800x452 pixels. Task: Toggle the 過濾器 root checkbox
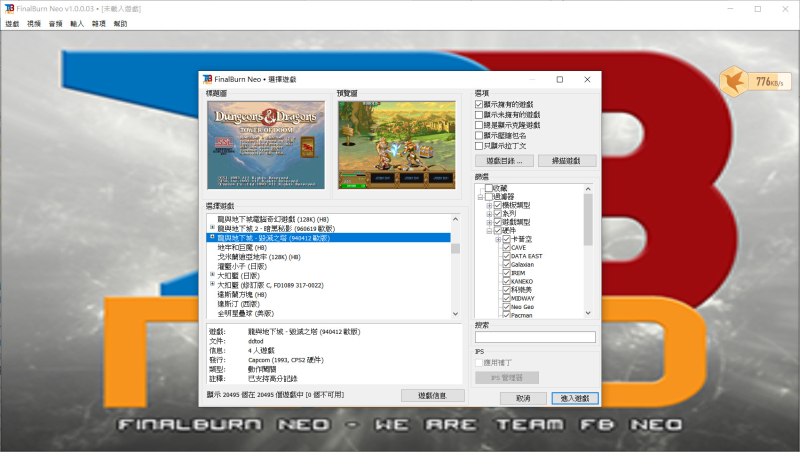[489, 196]
